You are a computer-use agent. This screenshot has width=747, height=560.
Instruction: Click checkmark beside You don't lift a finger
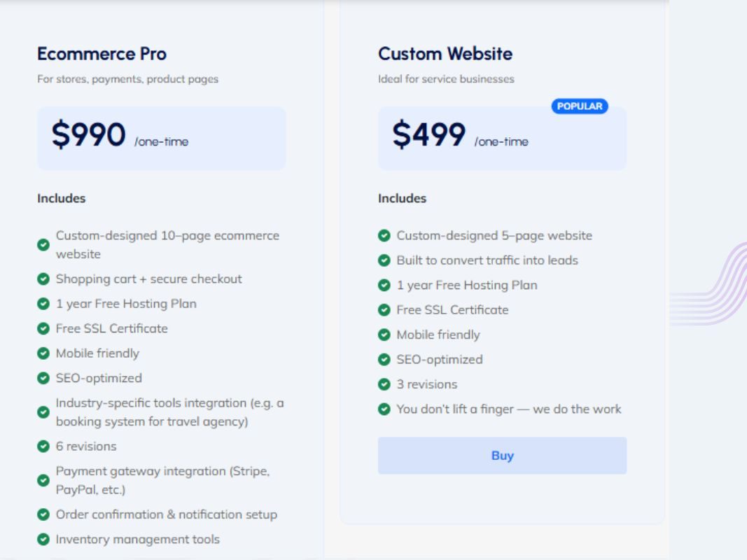384,409
